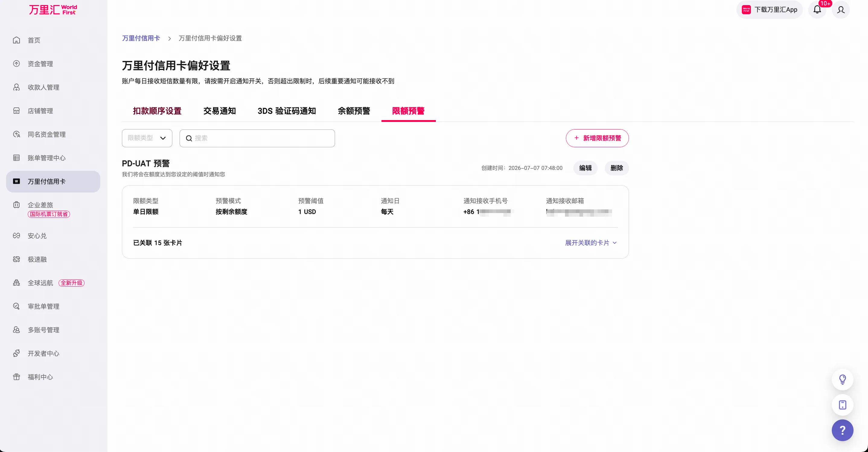Viewport: 868px width, 452px height.
Task: Switch to 扣款顺序设置 tab
Action: click(x=157, y=111)
